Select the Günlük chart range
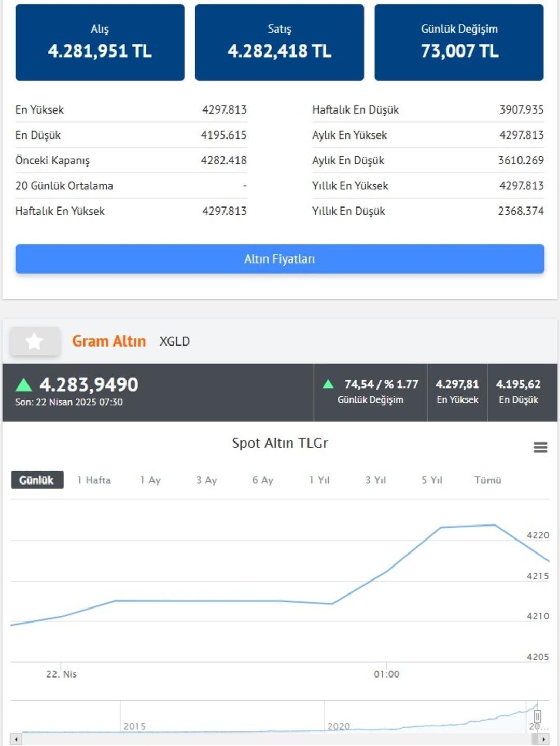 coord(37,480)
